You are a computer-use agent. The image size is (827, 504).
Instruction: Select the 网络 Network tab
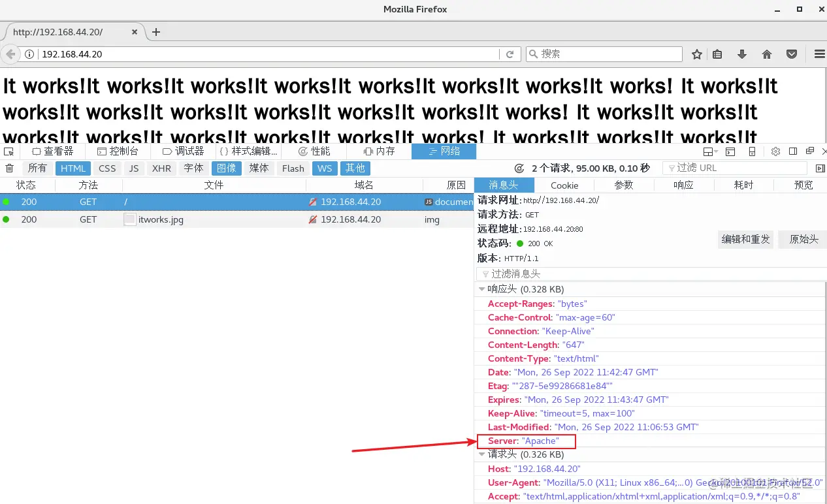[444, 151]
